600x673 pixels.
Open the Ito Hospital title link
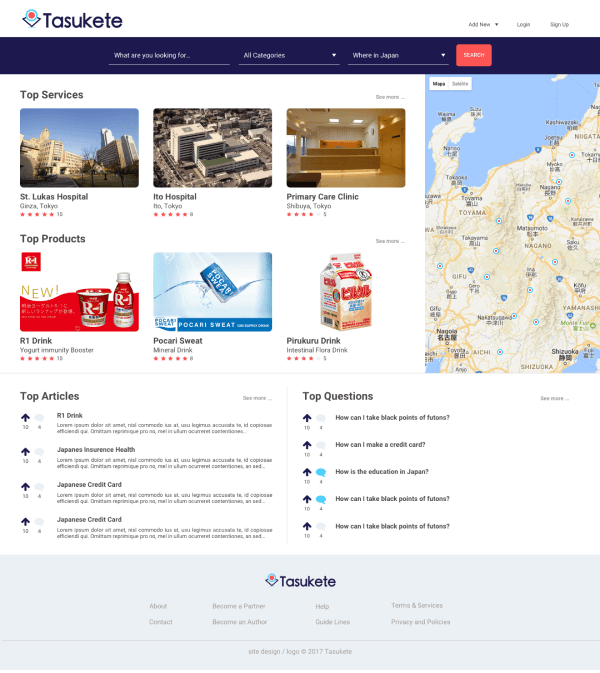(175, 197)
